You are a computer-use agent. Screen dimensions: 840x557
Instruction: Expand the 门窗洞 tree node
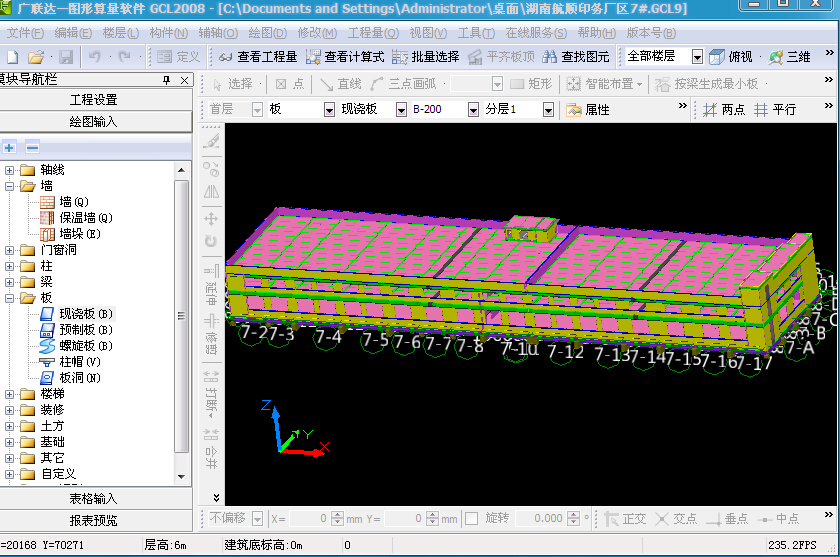9,250
